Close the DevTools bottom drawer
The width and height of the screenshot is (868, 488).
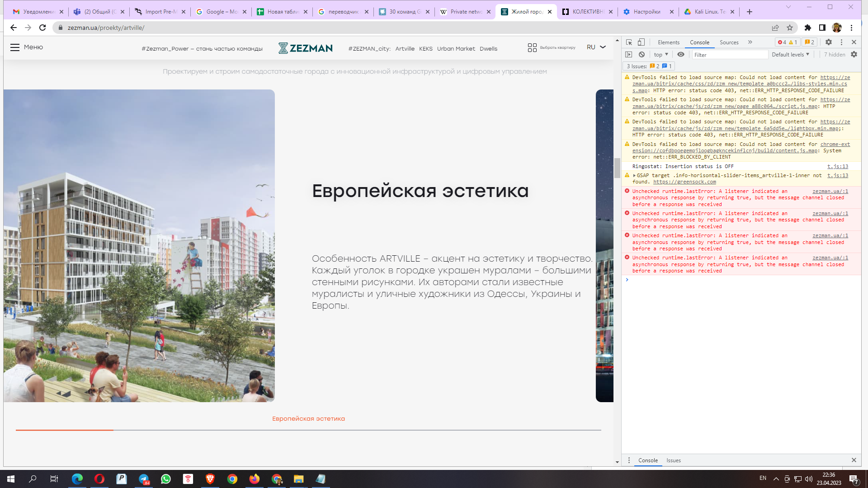854,460
